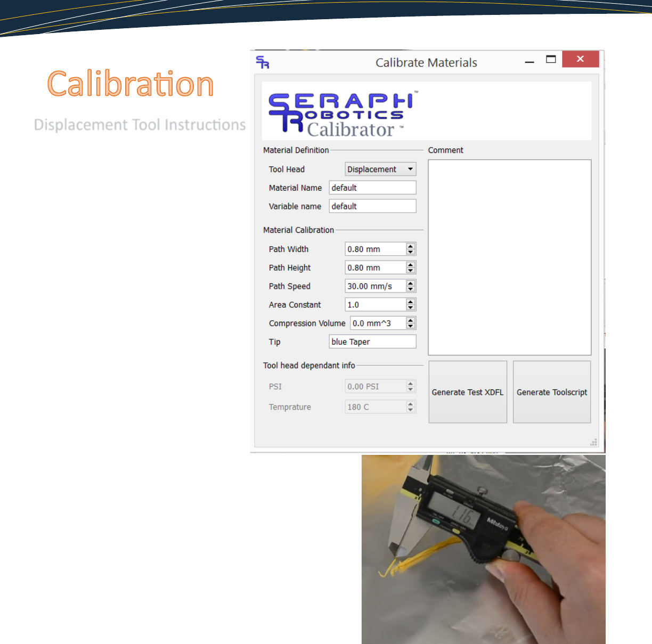This screenshot has height=644, width=652.
Task: Maximize the Calibrate Materials window
Action: click(551, 60)
